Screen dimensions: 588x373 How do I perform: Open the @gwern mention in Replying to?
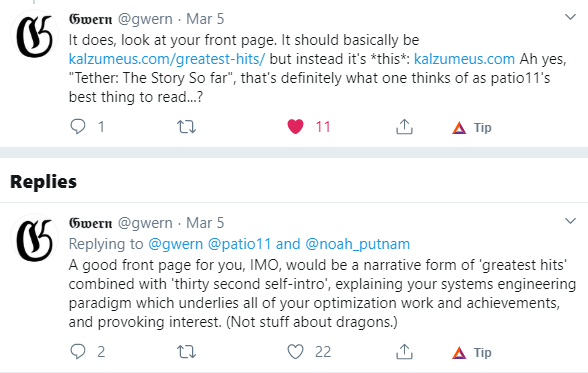(176, 244)
